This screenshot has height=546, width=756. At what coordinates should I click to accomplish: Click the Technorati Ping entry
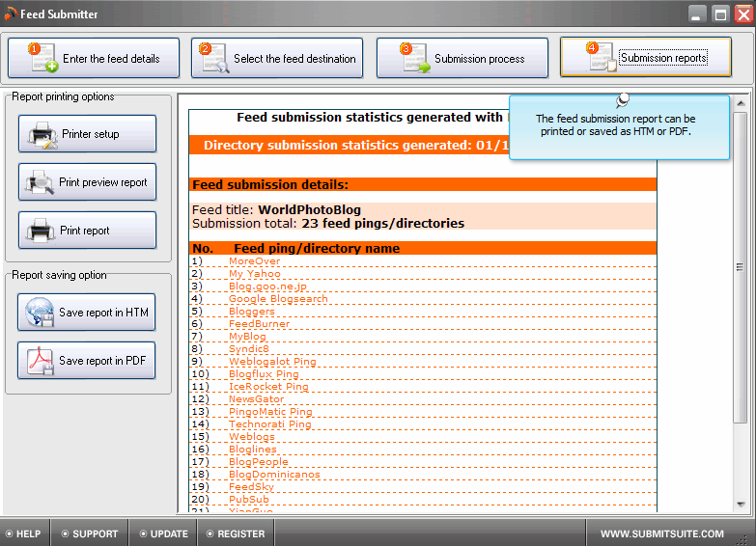[x=270, y=423]
